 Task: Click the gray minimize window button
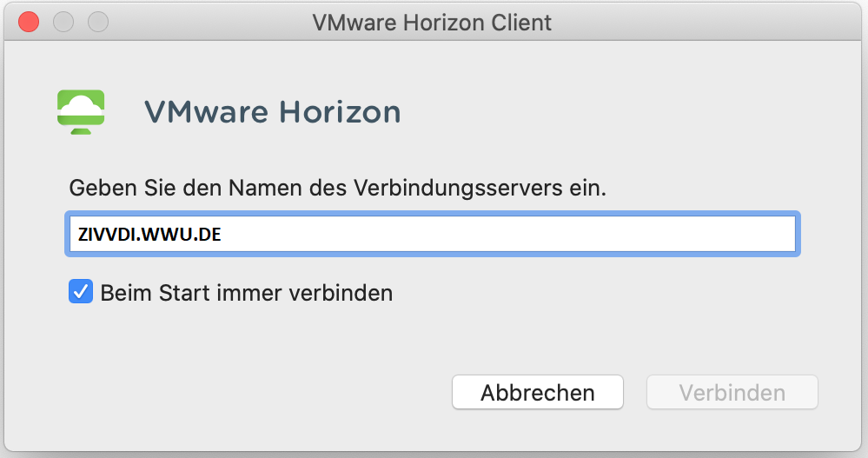(x=64, y=22)
